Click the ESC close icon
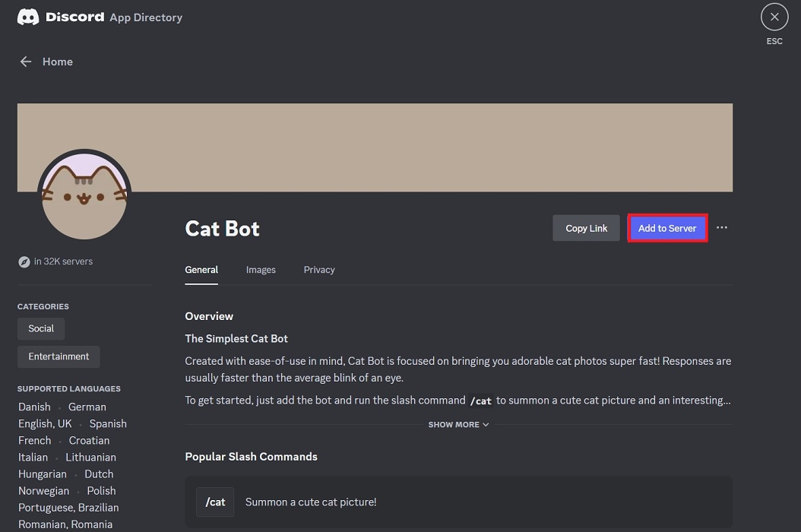This screenshot has height=532, width=801. [774, 16]
